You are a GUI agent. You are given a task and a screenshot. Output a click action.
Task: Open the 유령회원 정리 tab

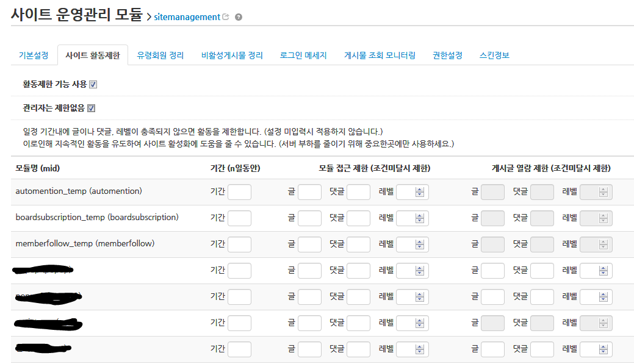(159, 54)
